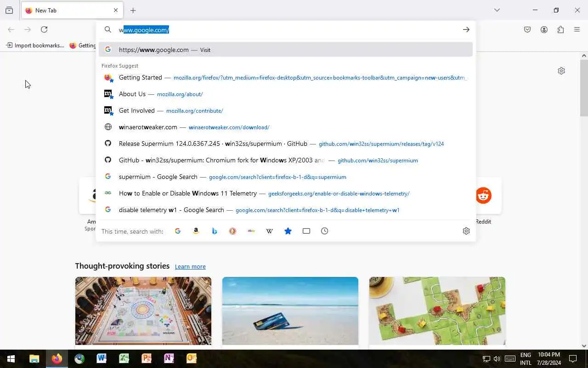The height and width of the screenshot is (368, 588).
Task: Select Release Supermium 124.0.6367.245 GitHub suggestion
Action: (x=286, y=144)
